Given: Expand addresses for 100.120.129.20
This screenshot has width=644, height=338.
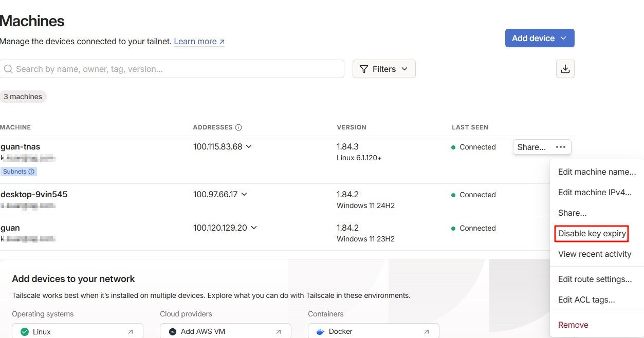Looking at the screenshot, I should 253,228.
